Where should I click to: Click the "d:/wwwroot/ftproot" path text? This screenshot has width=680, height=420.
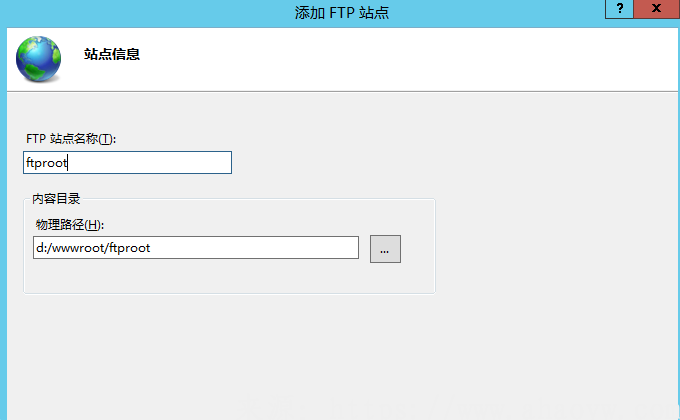92,248
